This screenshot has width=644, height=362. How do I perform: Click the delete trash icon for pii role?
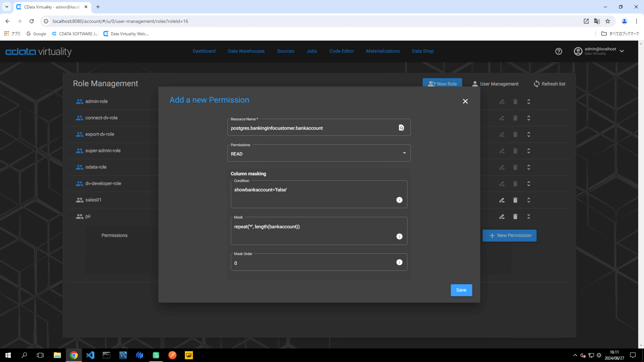pos(515,217)
